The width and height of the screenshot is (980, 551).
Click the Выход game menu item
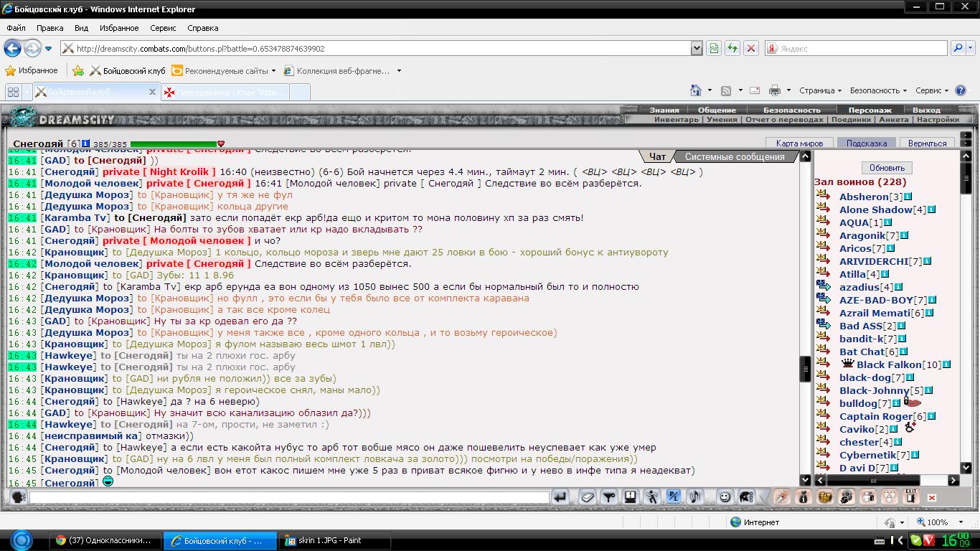(926, 110)
